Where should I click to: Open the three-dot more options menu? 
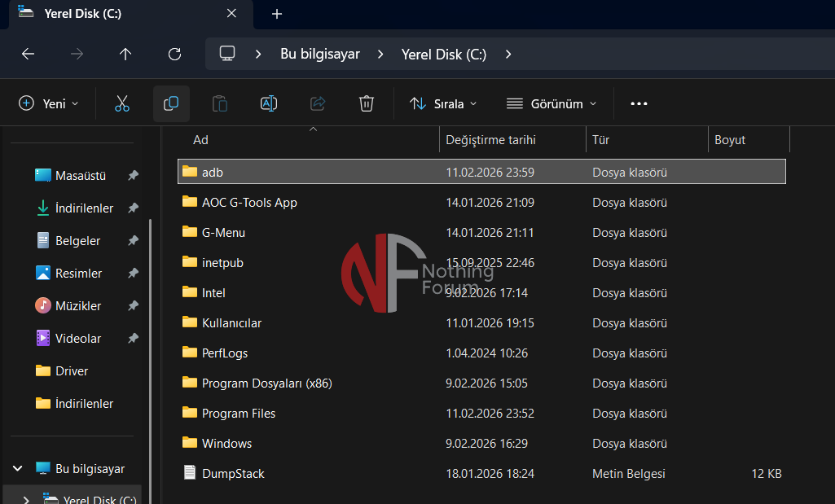639,103
